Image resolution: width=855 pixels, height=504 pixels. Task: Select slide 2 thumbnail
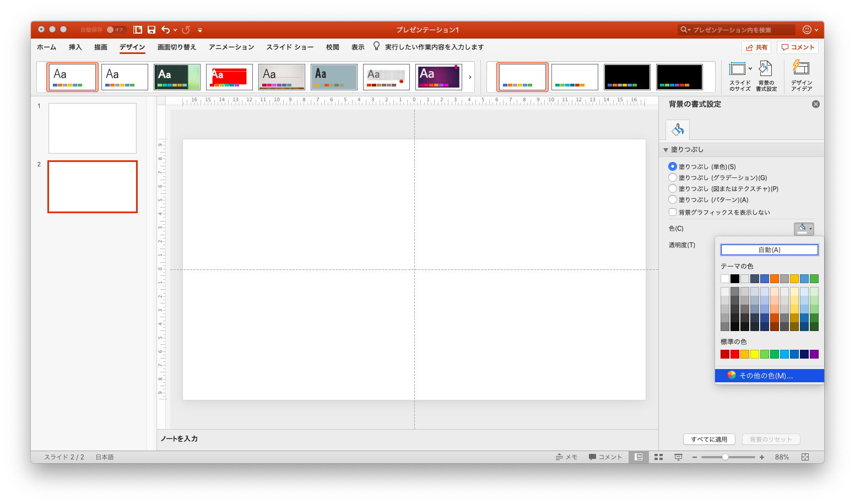[x=93, y=187]
